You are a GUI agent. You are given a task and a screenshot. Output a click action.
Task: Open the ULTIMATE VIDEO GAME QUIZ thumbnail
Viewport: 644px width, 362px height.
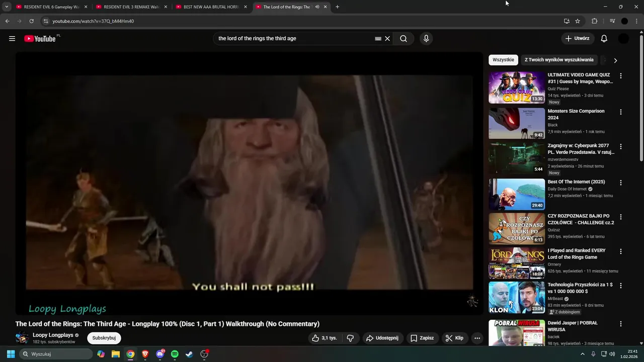pyautogui.click(x=517, y=87)
